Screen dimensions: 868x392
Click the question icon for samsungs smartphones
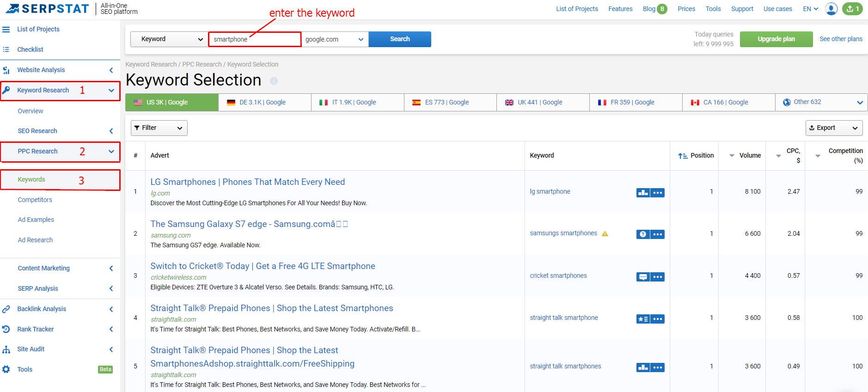[x=643, y=234]
